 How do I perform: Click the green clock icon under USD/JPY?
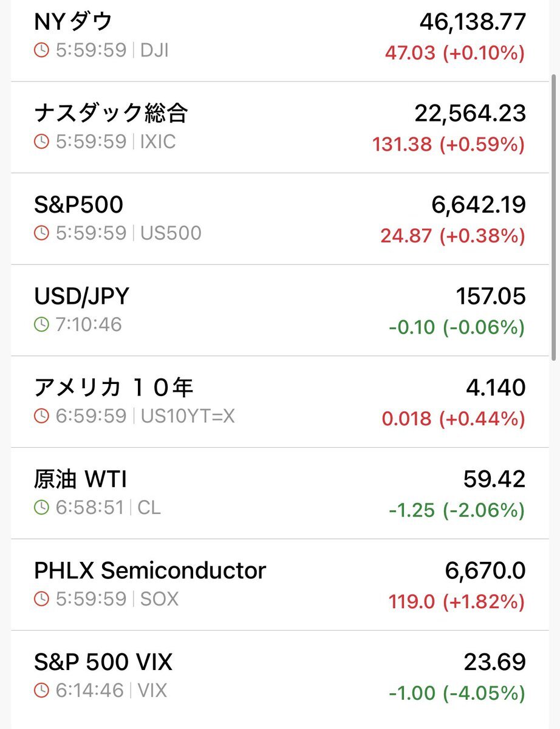coord(41,324)
